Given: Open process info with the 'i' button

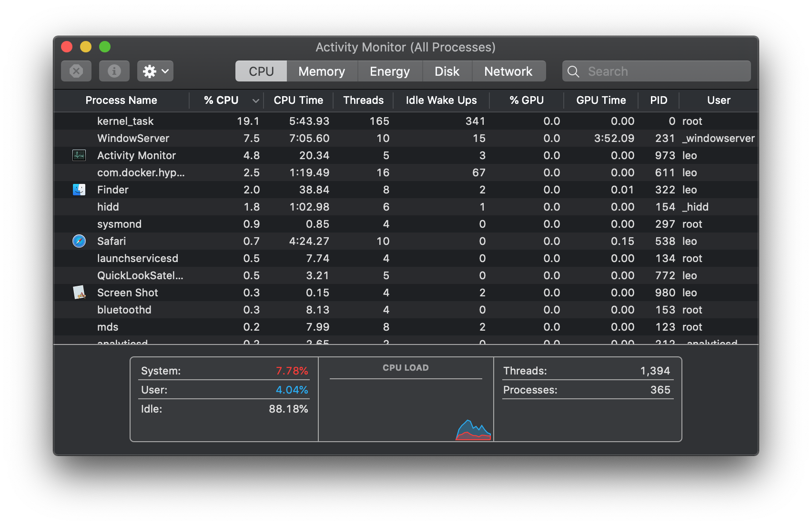Looking at the screenshot, I should [114, 71].
